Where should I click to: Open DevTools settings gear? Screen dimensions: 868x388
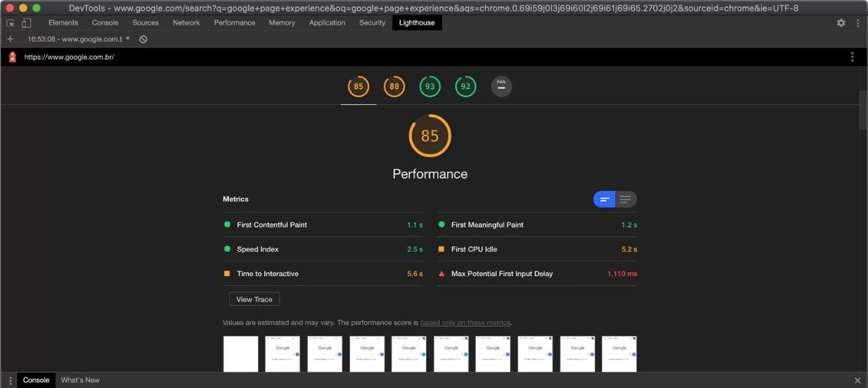coord(841,22)
